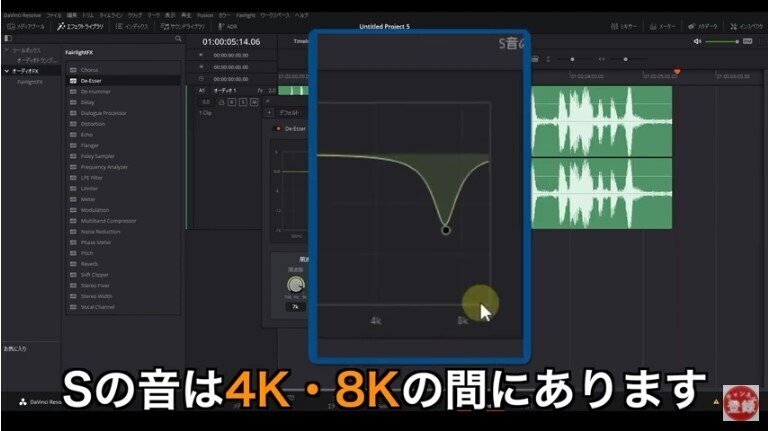The width and height of the screenshot is (768, 431).
Task: Click the 7k frequency value field
Action: pyautogui.click(x=295, y=307)
